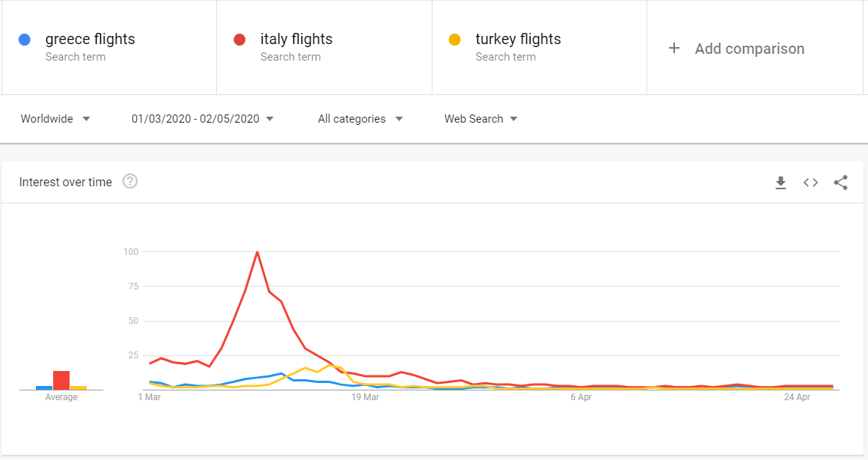Viewport: 868px width, 460px height.
Task: Click the plus icon to add comparison
Action: pyautogui.click(x=674, y=48)
